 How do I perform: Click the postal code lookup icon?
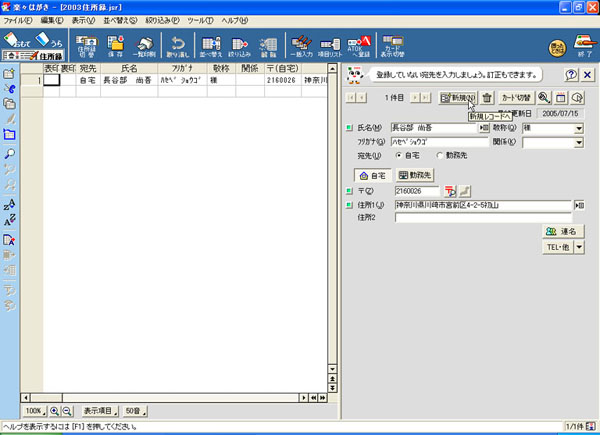[x=450, y=190]
